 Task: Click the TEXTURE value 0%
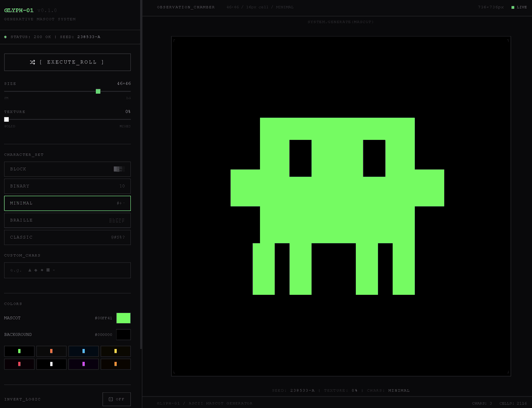128,112
